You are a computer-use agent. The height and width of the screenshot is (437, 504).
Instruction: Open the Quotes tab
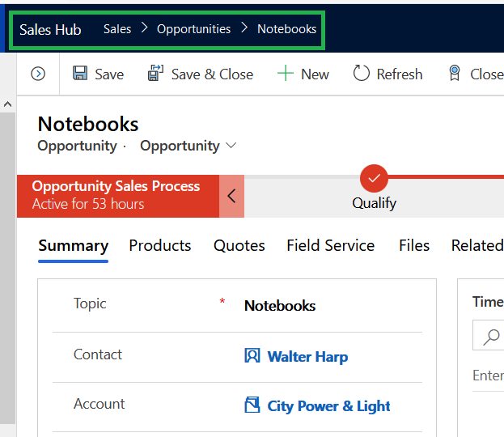click(239, 246)
